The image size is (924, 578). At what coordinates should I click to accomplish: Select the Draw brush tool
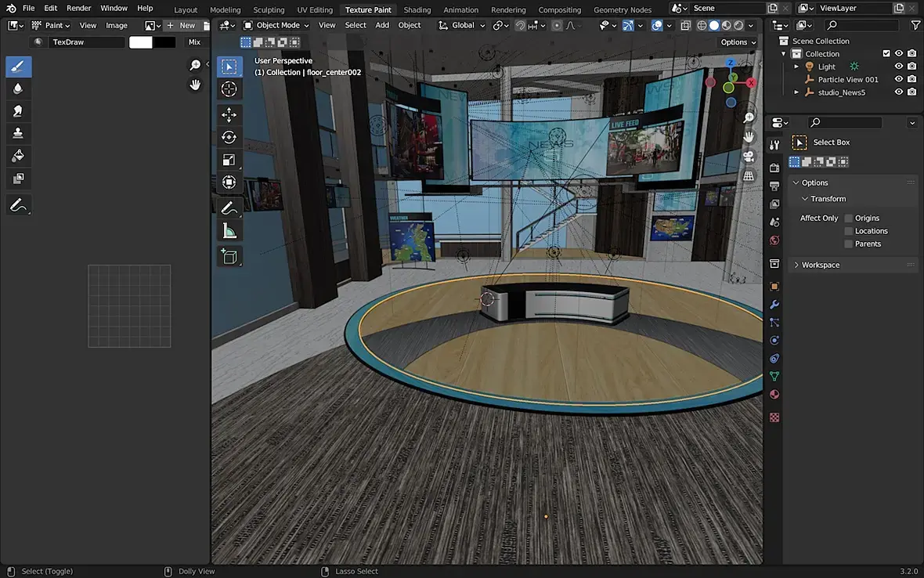[19, 67]
